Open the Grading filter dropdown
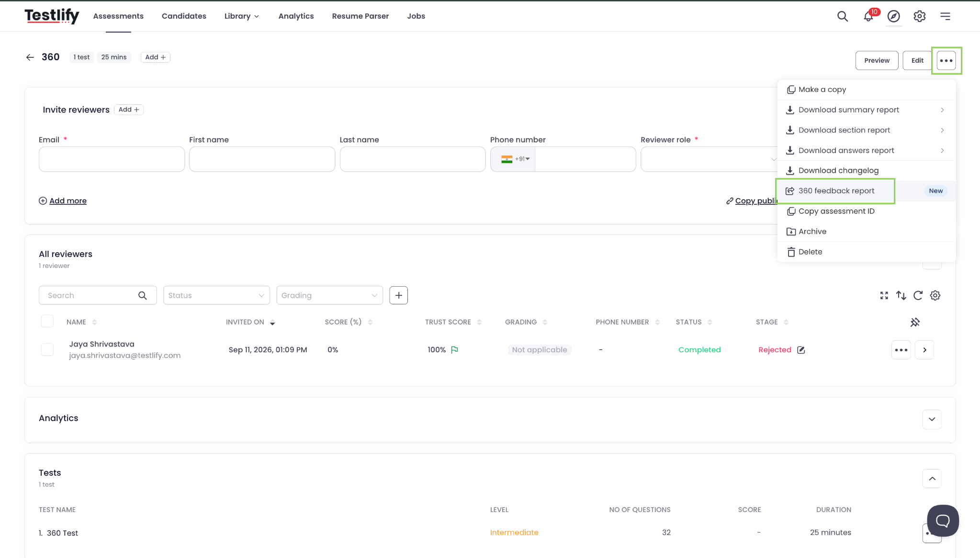 (x=330, y=295)
